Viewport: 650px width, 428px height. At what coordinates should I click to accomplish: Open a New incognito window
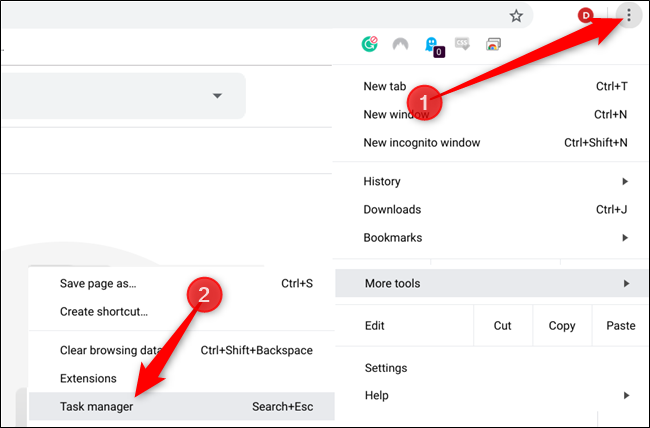click(x=491, y=143)
